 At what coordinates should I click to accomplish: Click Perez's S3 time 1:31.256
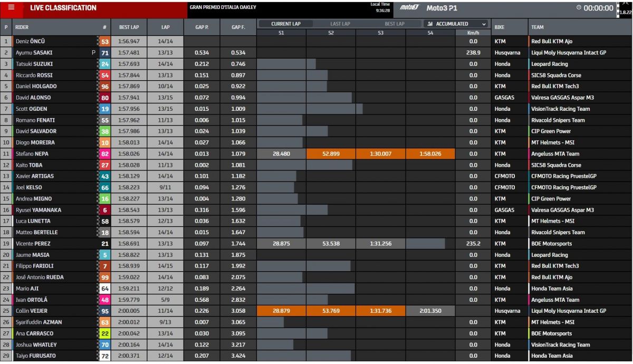click(380, 244)
